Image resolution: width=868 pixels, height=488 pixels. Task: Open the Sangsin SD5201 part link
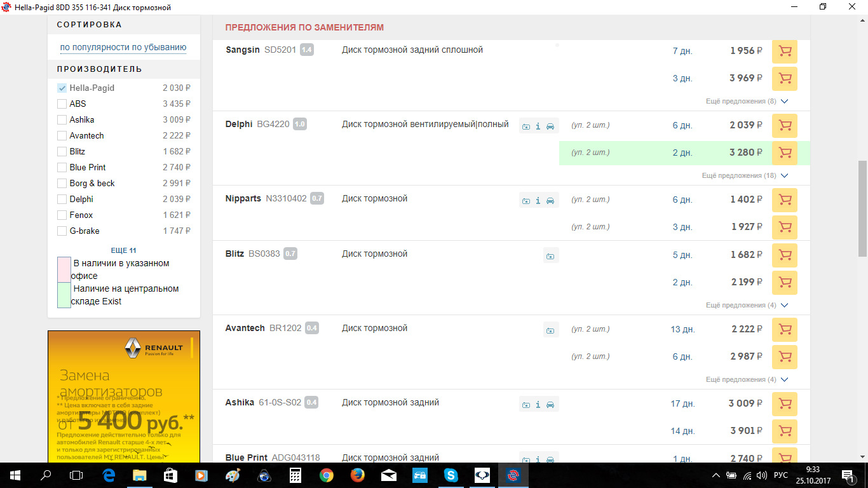click(261, 50)
